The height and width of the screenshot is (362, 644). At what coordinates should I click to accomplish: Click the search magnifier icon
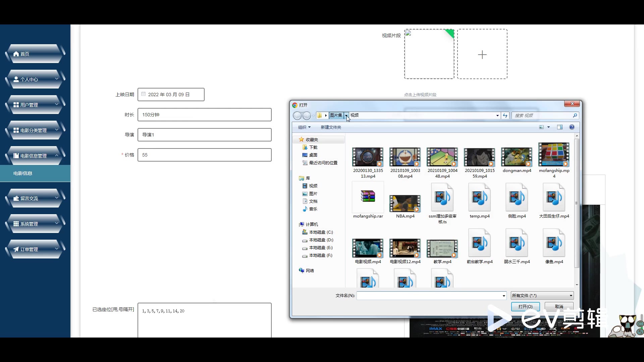click(575, 115)
